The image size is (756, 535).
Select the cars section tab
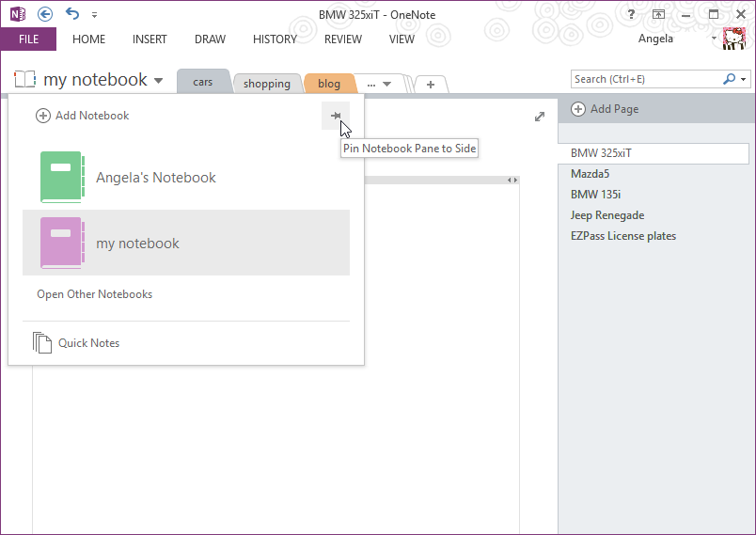(x=202, y=82)
